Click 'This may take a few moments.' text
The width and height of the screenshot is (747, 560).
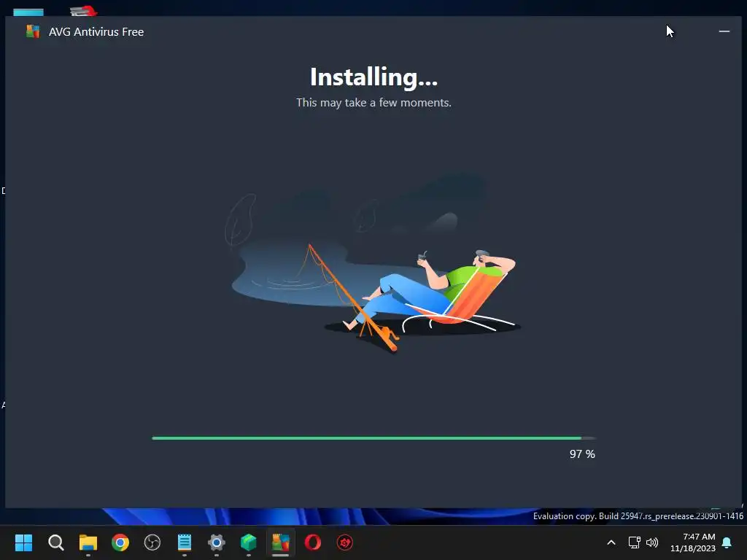click(x=373, y=103)
